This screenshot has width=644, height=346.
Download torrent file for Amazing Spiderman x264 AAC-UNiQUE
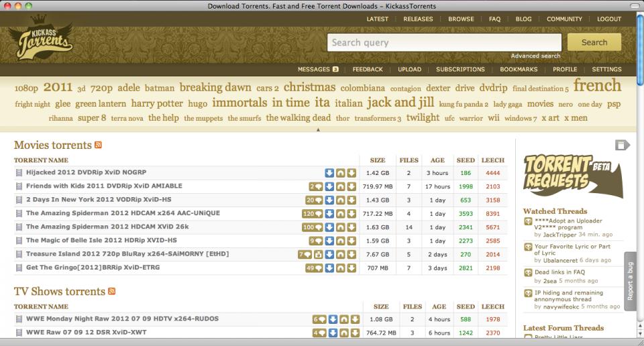tap(352, 214)
